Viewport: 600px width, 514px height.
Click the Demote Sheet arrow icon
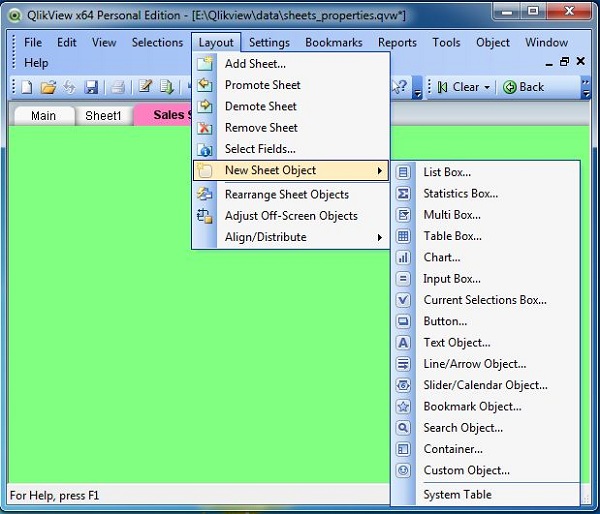point(205,106)
